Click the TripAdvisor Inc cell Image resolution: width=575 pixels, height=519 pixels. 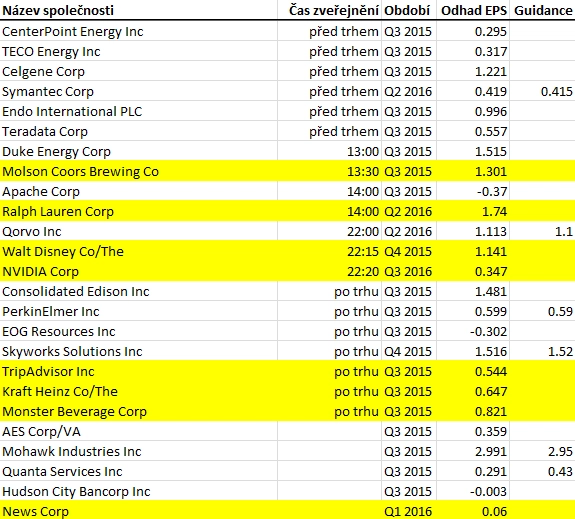(x=139, y=371)
